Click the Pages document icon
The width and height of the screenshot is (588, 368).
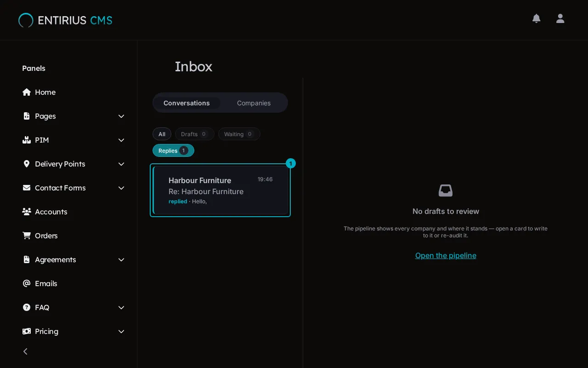point(27,116)
